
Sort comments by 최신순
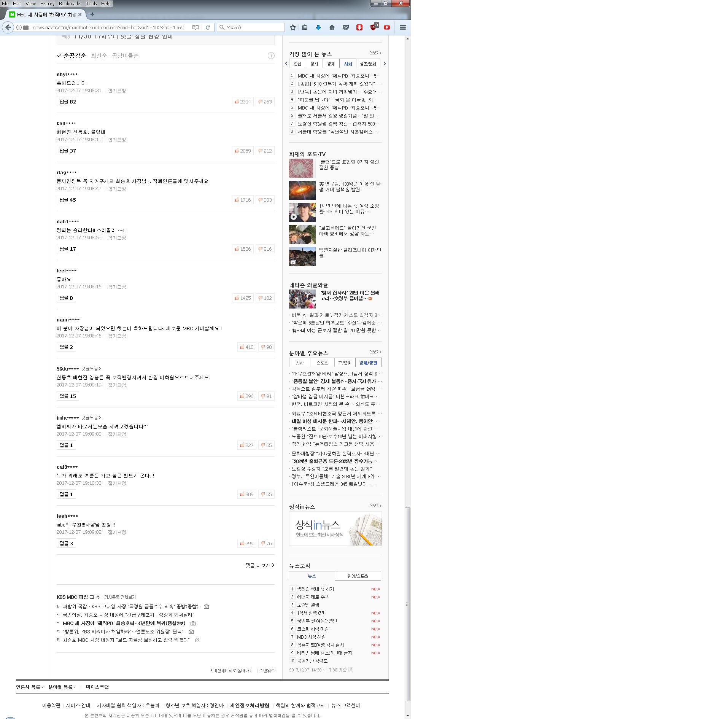pyautogui.click(x=99, y=56)
